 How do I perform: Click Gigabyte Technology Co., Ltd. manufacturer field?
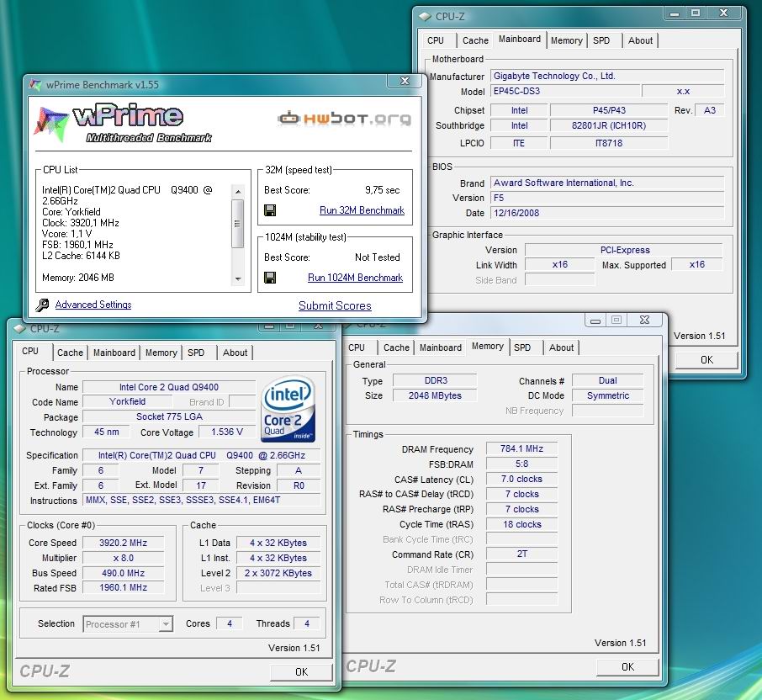pos(607,76)
